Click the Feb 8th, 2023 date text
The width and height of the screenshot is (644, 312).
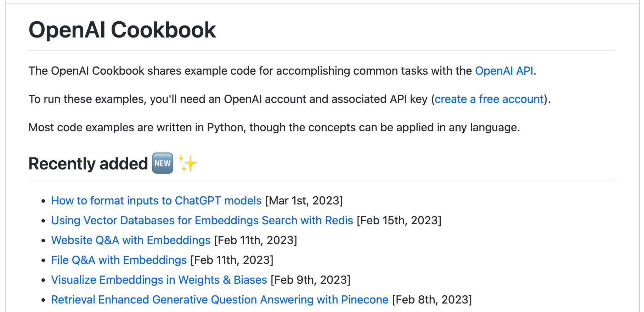tap(432, 300)
